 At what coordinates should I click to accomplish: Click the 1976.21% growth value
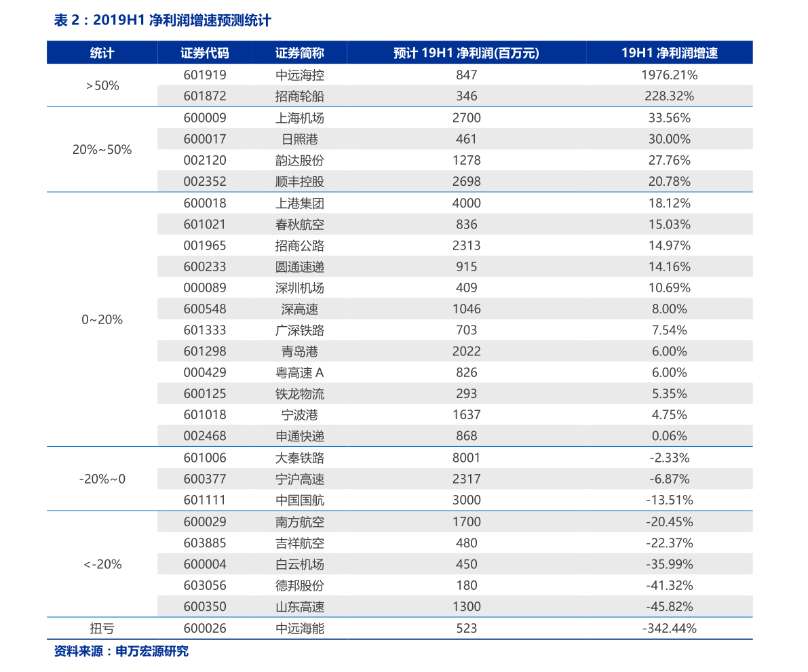click(670, 75)
